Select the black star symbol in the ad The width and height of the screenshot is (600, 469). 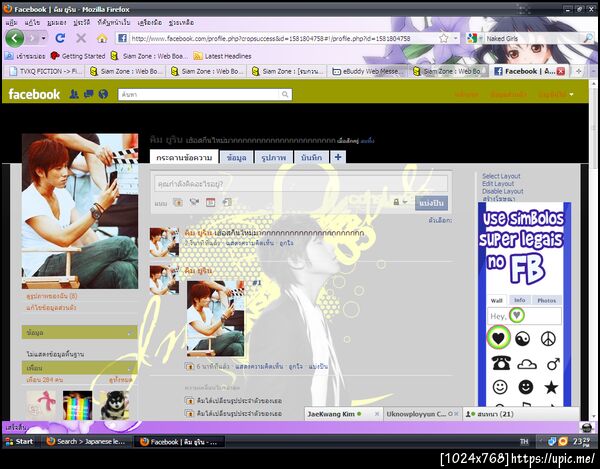tap(551, 388)
